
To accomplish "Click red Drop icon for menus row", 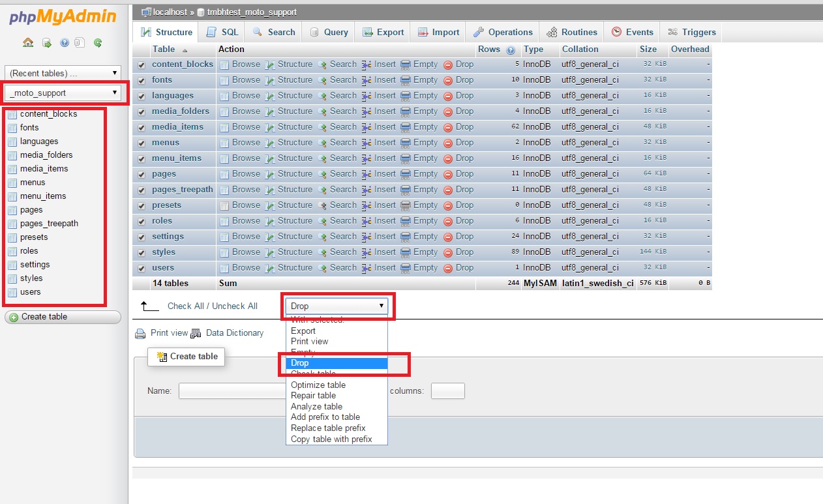I will [448, 143].
